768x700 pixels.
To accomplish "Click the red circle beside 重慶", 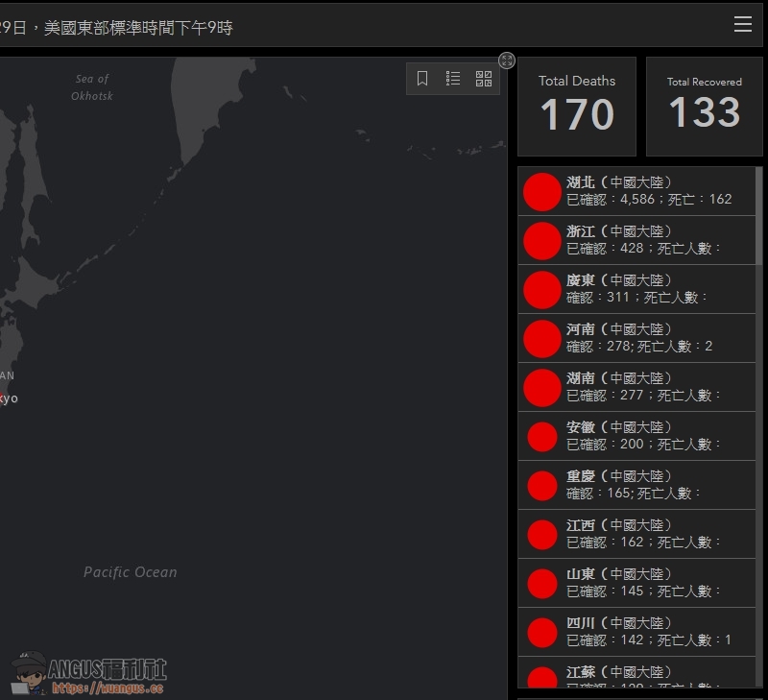I will coord(542,486).
